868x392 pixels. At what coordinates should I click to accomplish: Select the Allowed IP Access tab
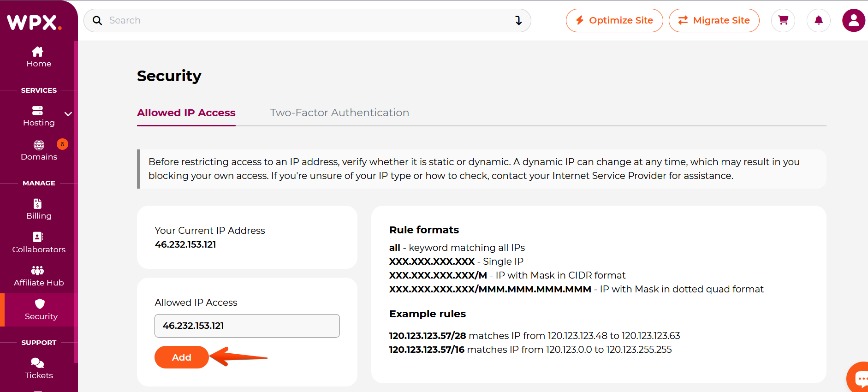coord(186,113)
